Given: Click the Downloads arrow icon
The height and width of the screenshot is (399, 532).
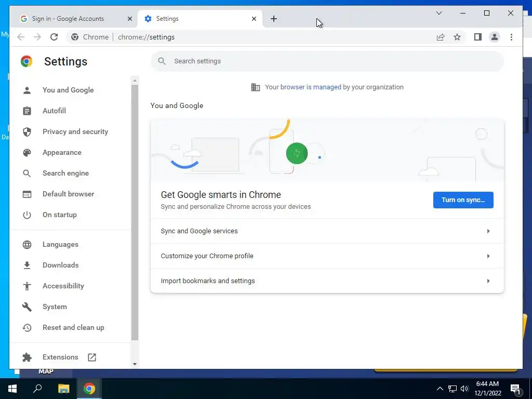Looking at the screenshot, I should [x=27, y=265].
